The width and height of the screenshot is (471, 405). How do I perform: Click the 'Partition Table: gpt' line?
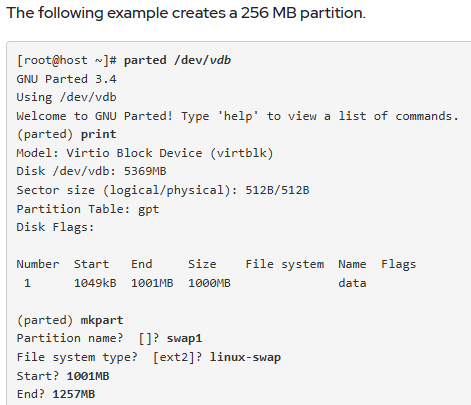tap(88, 209)
